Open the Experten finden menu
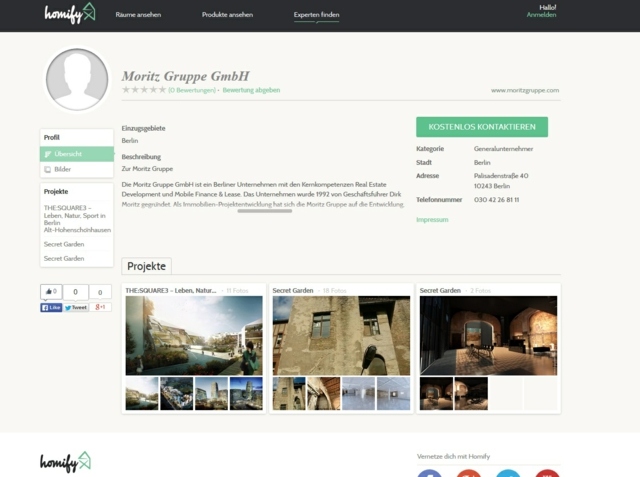640x477 pixels. [x=316, y=16]
